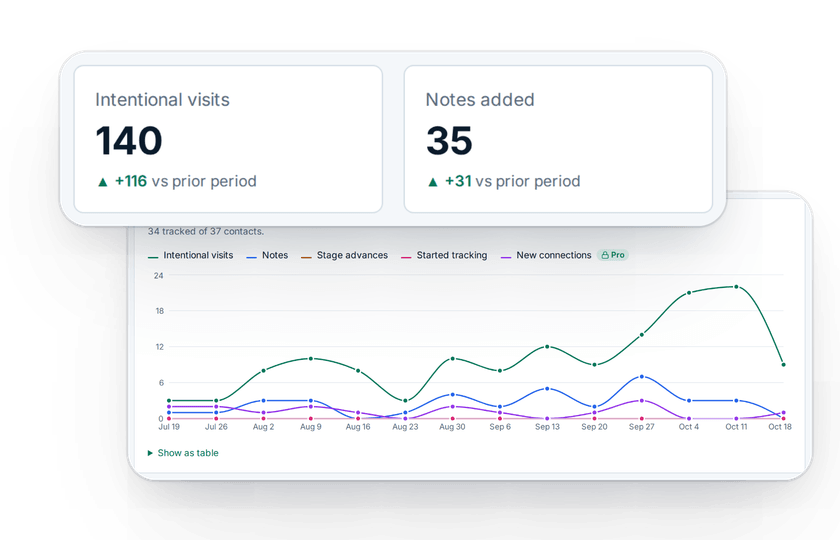Expand the Show as table disclosure triangle
Screen dimensions: 840x540
point(150,453)
